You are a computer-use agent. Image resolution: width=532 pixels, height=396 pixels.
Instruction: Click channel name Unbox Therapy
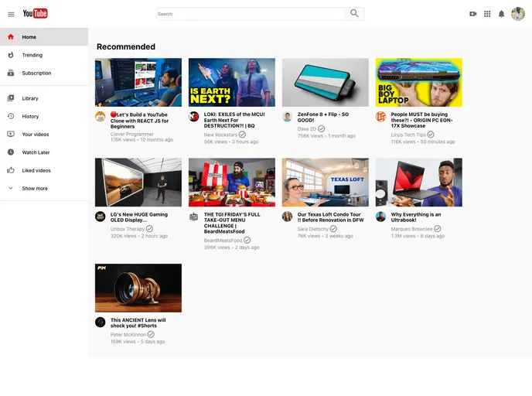click(128, 229)
